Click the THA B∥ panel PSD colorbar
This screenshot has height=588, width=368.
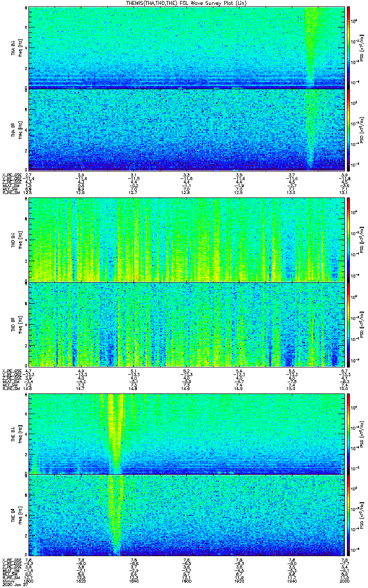[348, 129]
